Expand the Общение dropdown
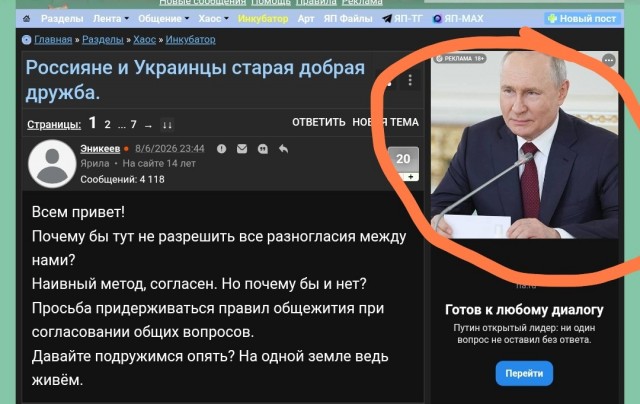 coord(163,19)
